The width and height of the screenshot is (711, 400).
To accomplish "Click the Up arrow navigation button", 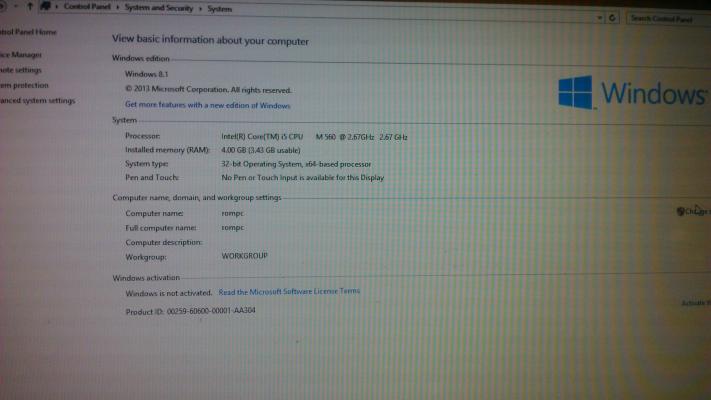I will click(30, 6).
